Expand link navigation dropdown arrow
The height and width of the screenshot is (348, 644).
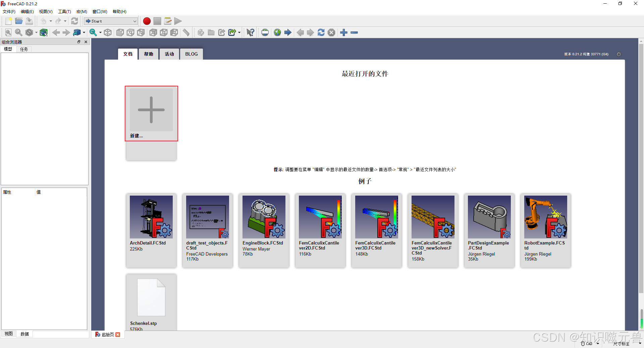click(x=84, y=32)
